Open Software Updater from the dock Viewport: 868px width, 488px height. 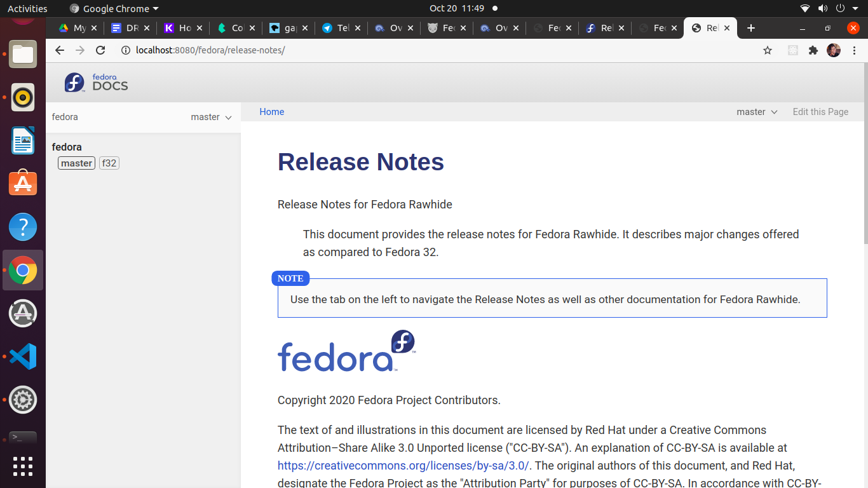(x=23, y=313)
